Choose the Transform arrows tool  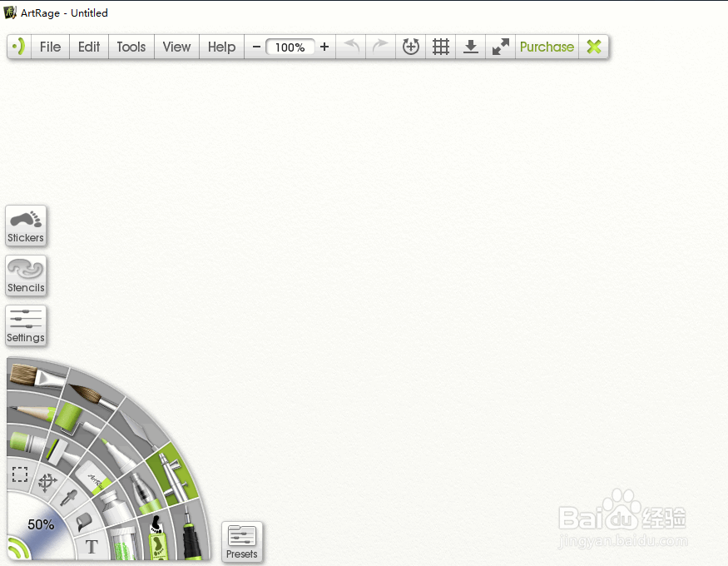click(x=47, y=483)
